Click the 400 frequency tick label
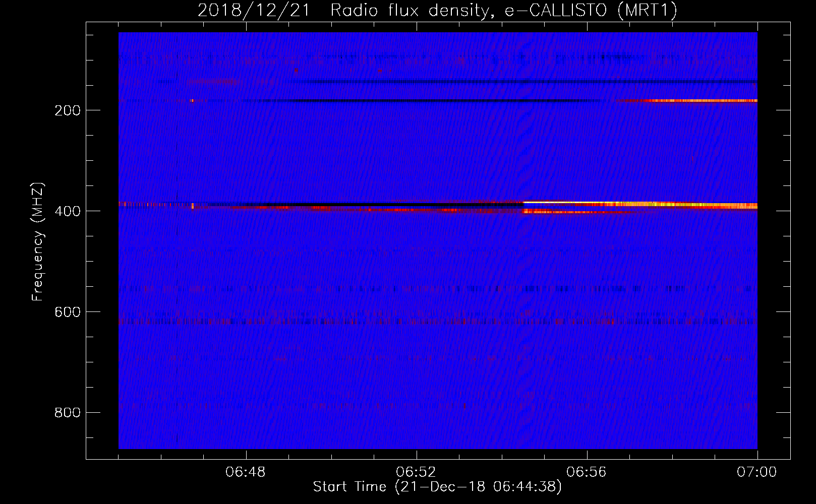The image size is (816, 504). point(68,211)
